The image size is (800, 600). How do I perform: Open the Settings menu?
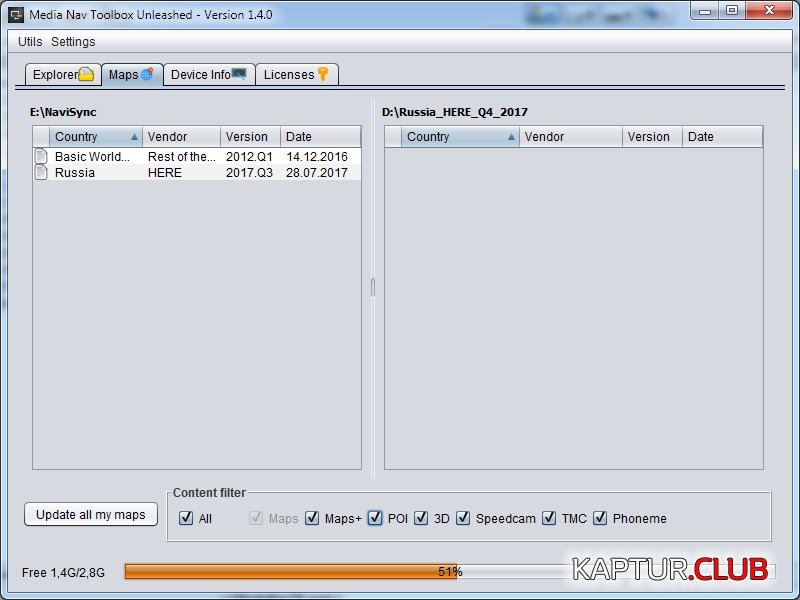coord(73,42)
